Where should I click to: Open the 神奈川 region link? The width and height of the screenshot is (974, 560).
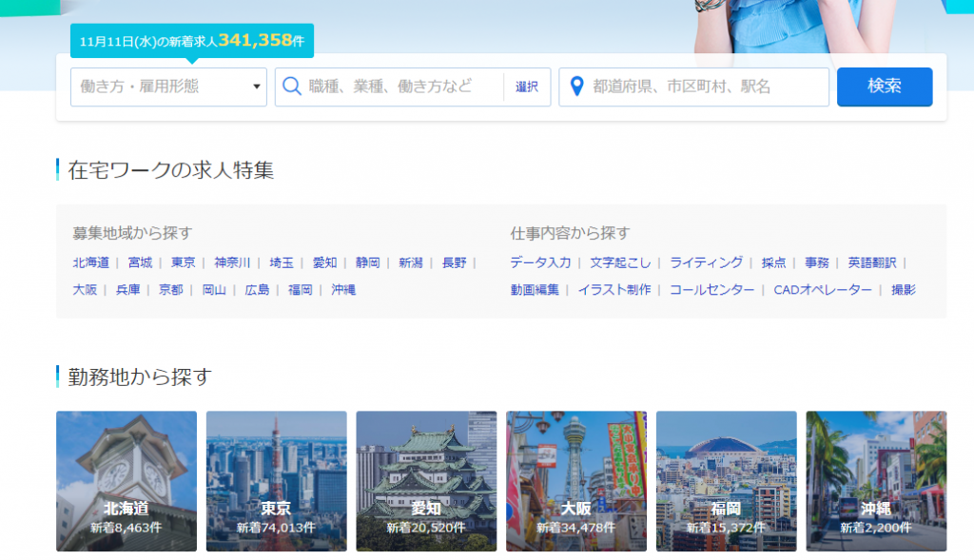[x=232, y=262]
